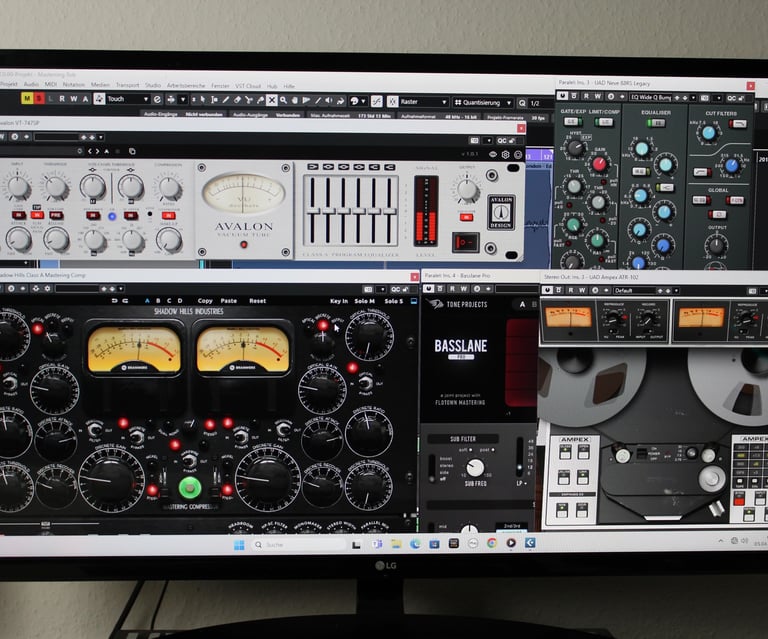Open the Medien menu

click(100, 85)
